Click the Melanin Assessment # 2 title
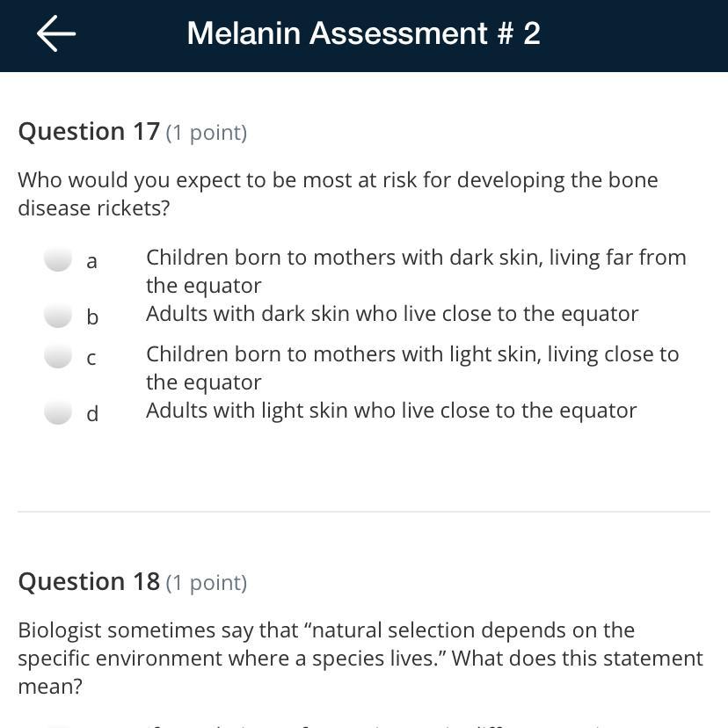This screenshot has width=728, height=728. [363, 33]
